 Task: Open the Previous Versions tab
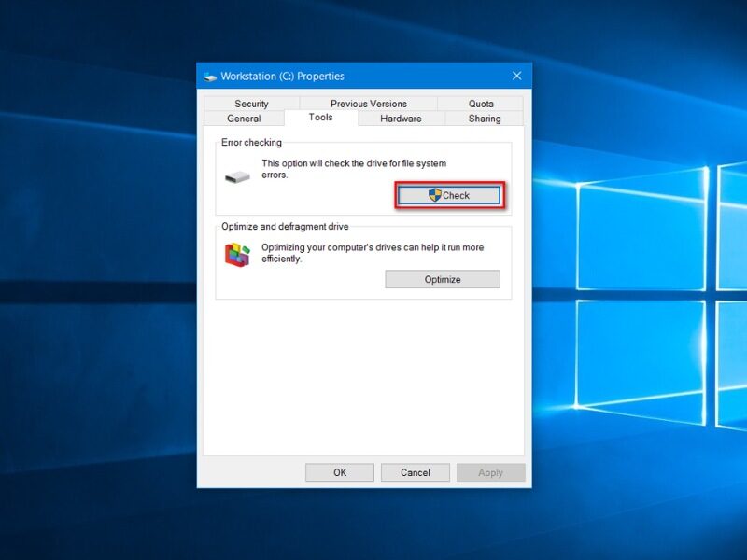368,104
